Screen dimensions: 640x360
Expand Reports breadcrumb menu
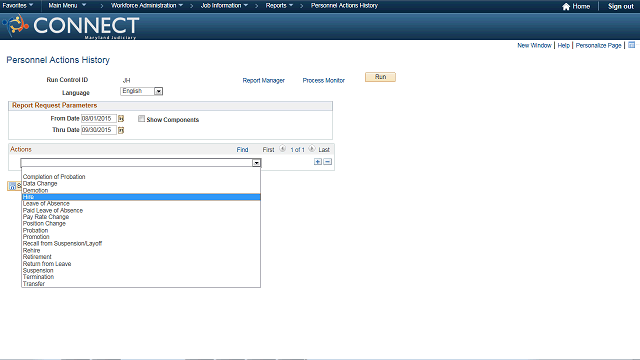[279, 6]
